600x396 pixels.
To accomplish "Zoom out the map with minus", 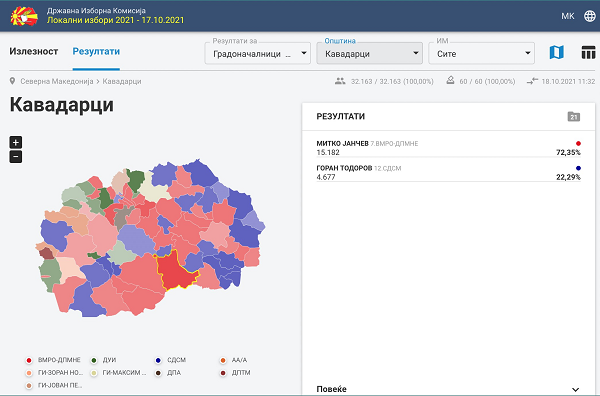I will point(16,156).
